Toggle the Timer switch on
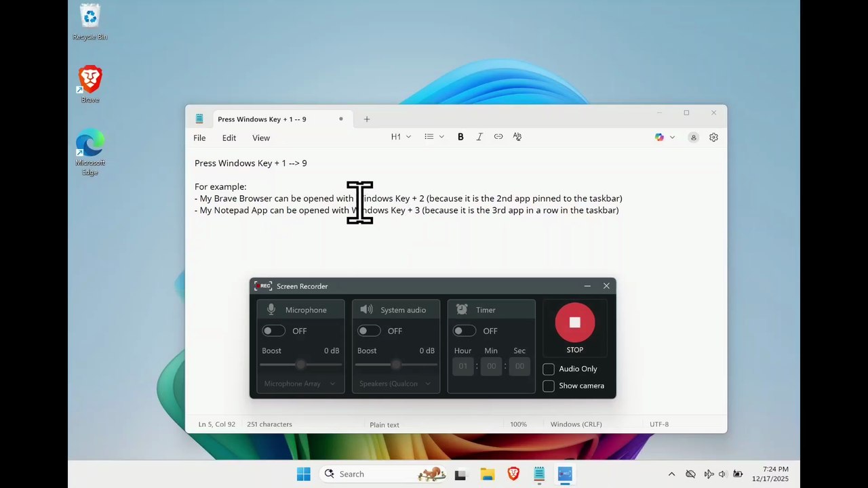This screenshot has height=488, width=868. (465, 331)
